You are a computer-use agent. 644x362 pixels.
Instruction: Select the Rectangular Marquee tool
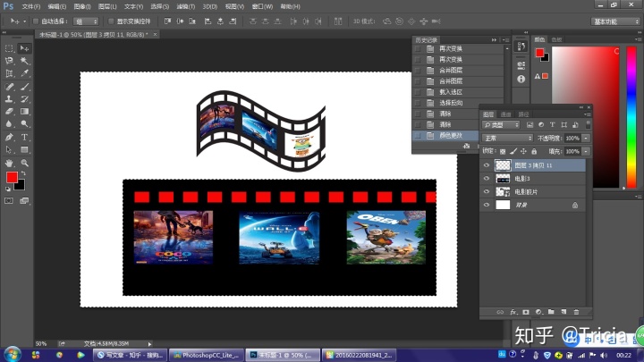(9, 48)
